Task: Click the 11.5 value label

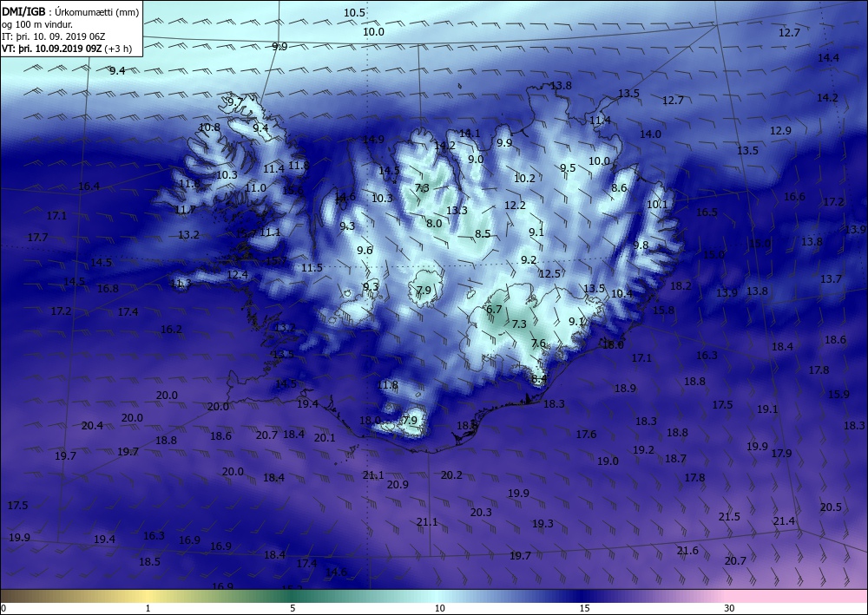Action: coord(312,268)
